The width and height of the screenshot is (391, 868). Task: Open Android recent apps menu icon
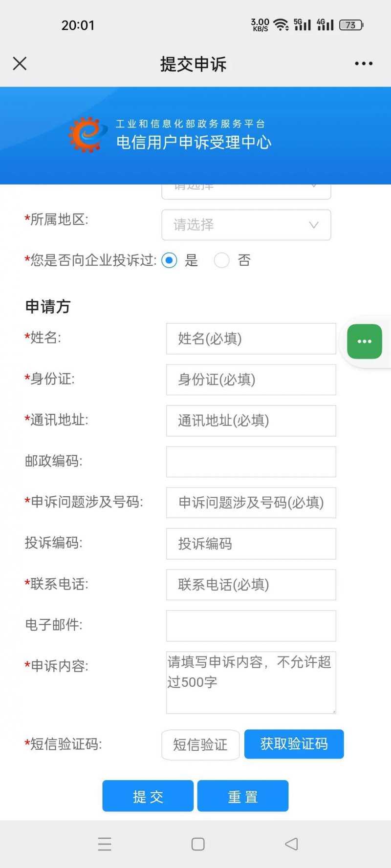coord(105,844)
